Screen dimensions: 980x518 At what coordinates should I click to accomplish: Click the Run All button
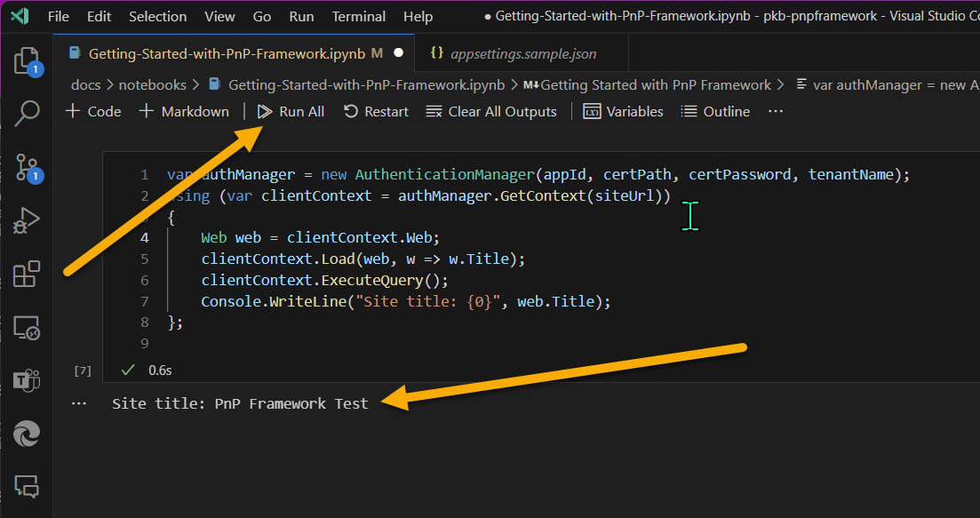coord(291,111)
